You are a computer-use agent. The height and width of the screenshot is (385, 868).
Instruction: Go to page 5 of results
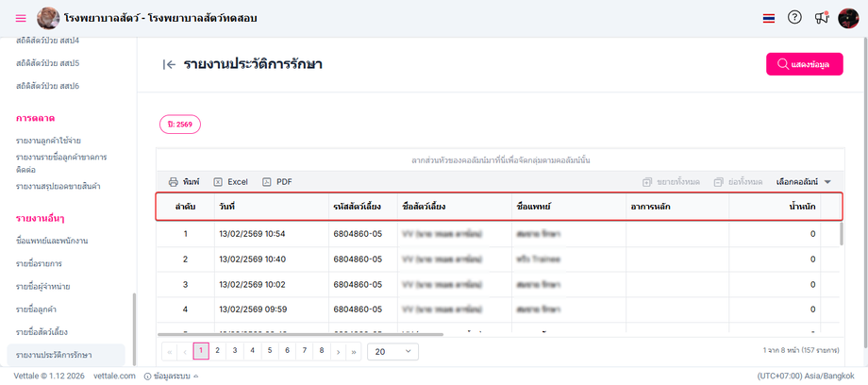point(270,351)
